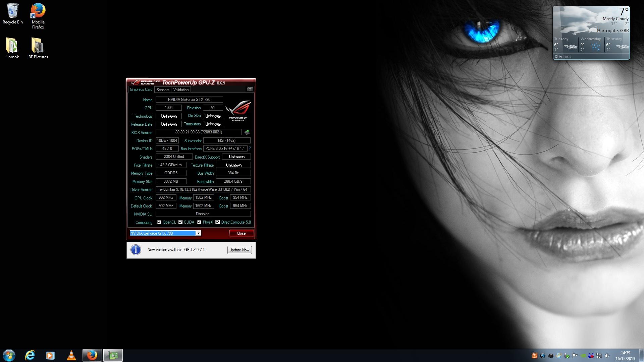Click the Driver Version field

pyautogui.click(x=203, y=189)
